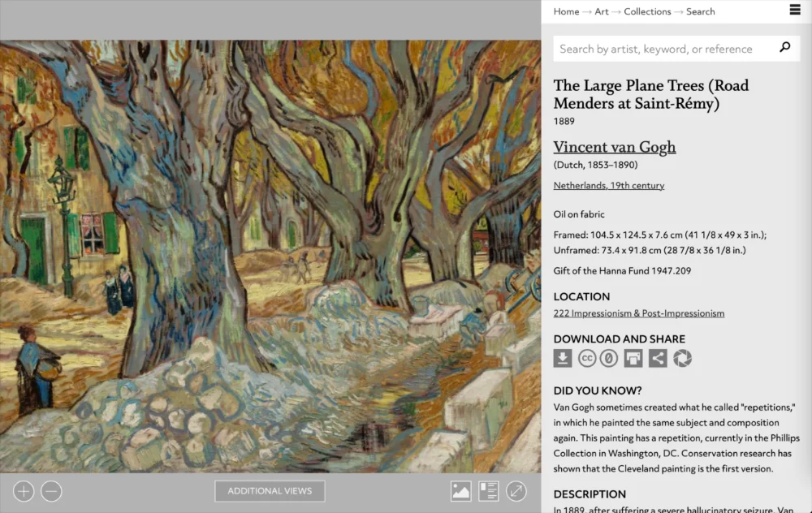Switch to image with details layout icon
Viewport: 812px width, 513px height.
click(x=488, y=491)
